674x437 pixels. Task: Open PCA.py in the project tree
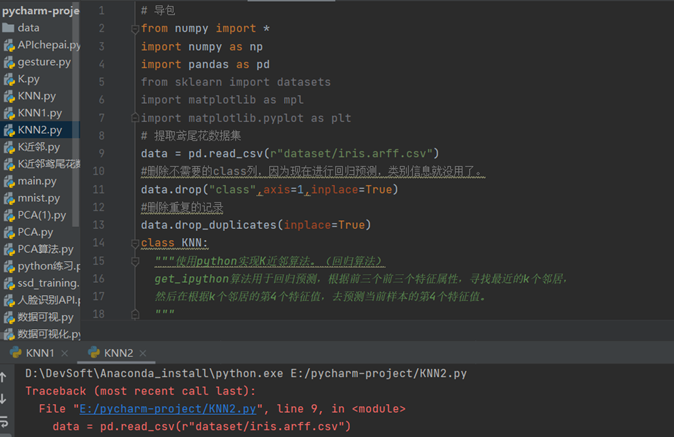[35, 232]
